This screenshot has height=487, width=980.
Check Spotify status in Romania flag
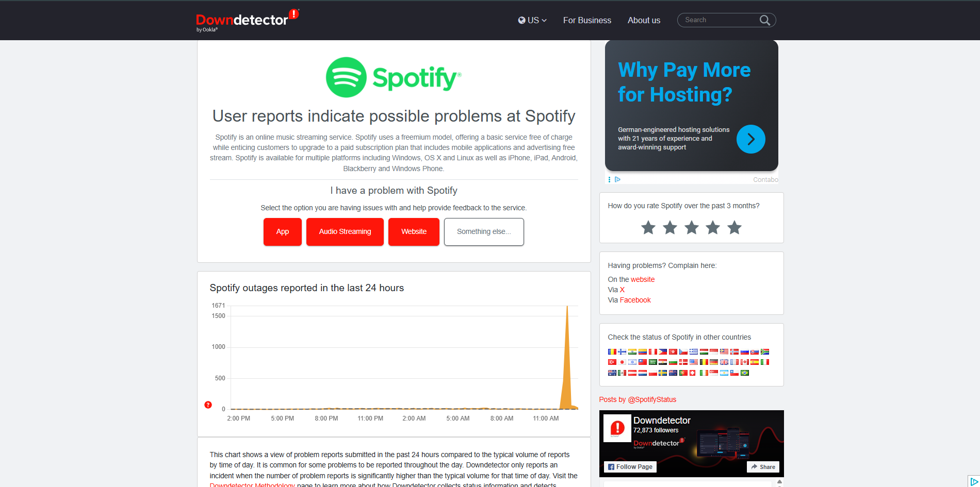coord(612,352)
